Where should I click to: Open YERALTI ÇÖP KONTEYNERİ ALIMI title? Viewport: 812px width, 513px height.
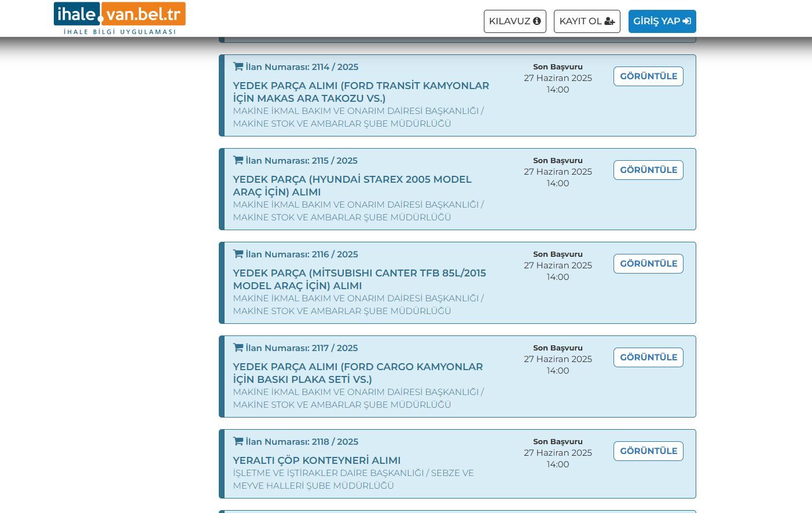coord(317,460)
